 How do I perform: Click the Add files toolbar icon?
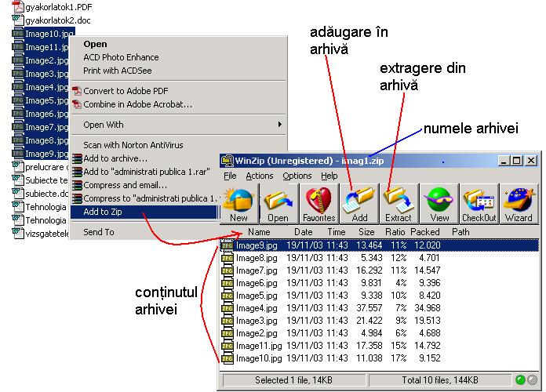359,204
